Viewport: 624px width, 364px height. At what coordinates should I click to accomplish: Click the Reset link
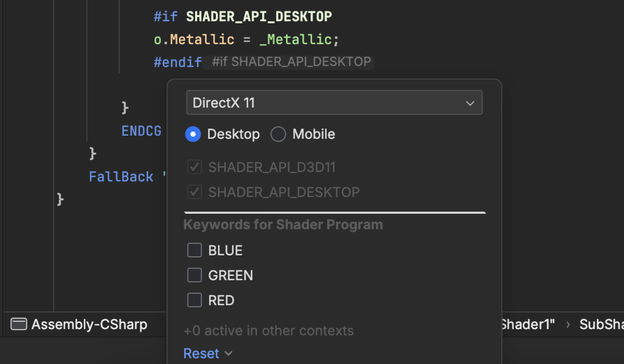point(201,354)
